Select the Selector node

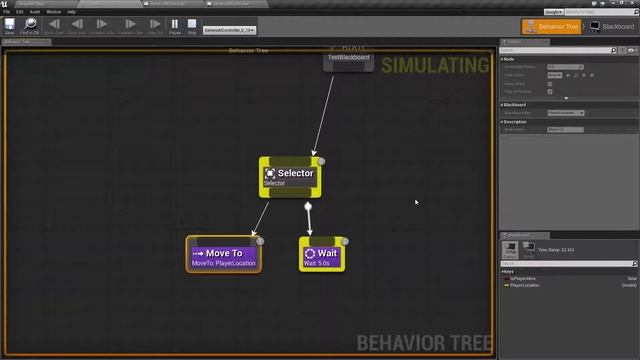pyautogui.click(x=290, y=177)
